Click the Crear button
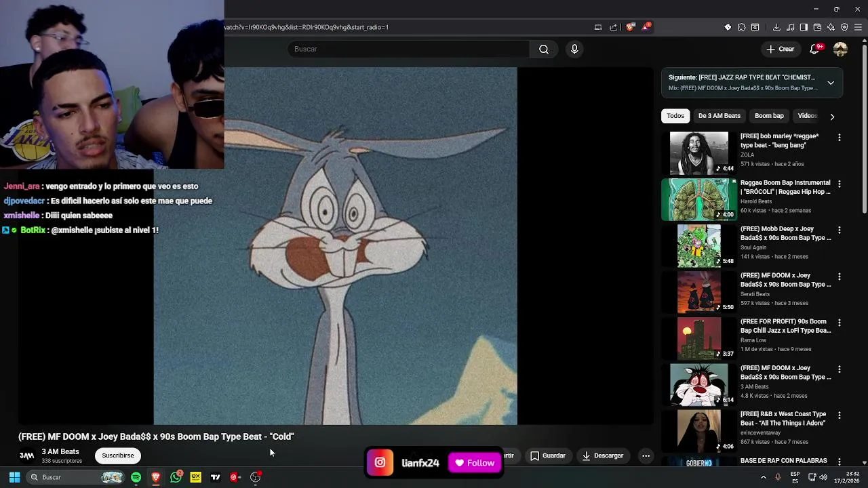 point(780,49)
